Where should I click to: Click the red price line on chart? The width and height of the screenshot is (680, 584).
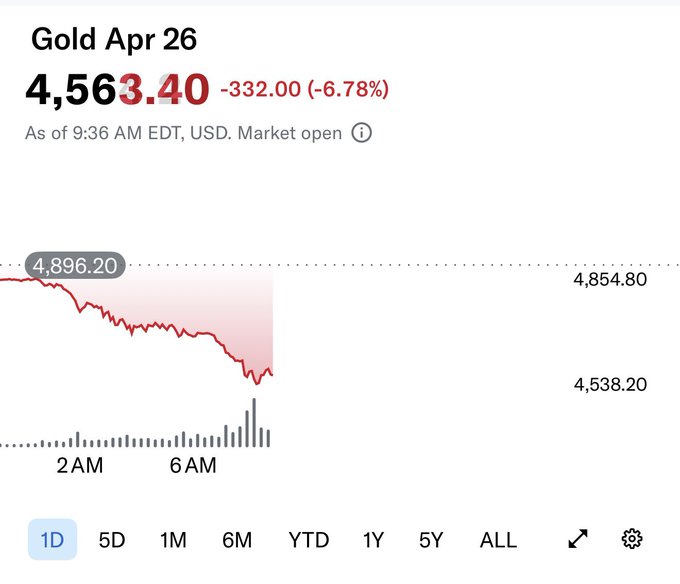click(x=150, y=326)
